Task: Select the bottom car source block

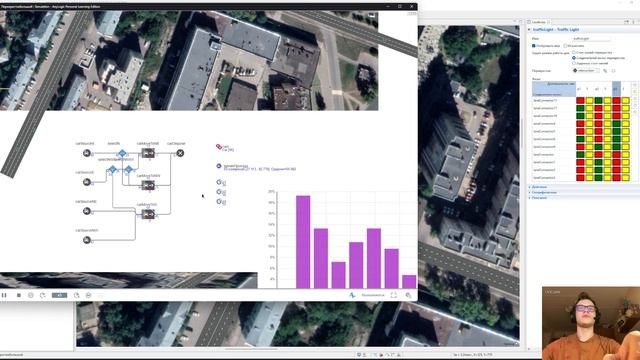Action: click(x=87, y=240)
